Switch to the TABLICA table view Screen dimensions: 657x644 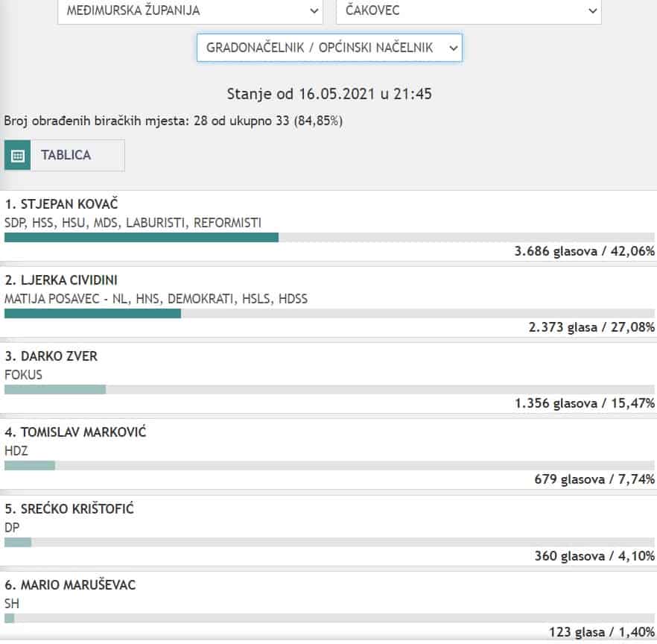[x=66, y=155]
